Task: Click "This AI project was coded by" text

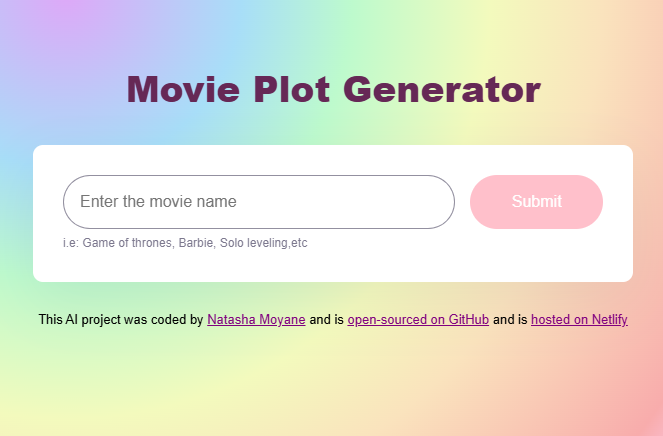Action: (x=120, y=320)
